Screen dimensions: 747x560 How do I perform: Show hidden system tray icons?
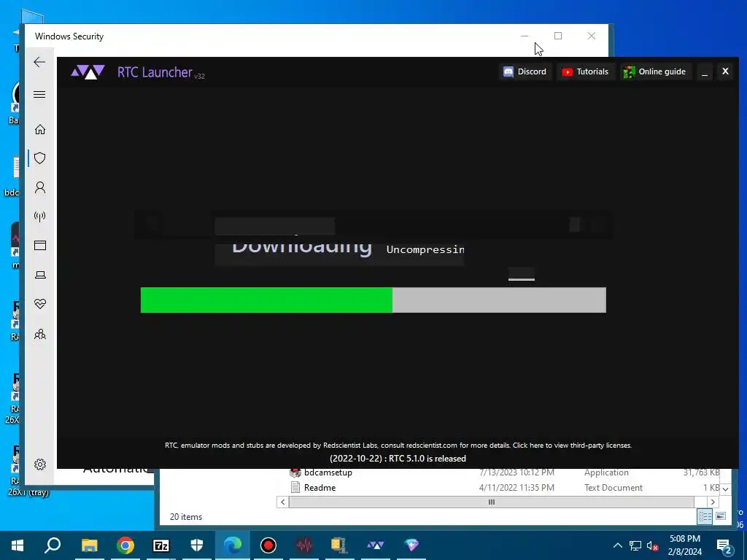(617, 545)
